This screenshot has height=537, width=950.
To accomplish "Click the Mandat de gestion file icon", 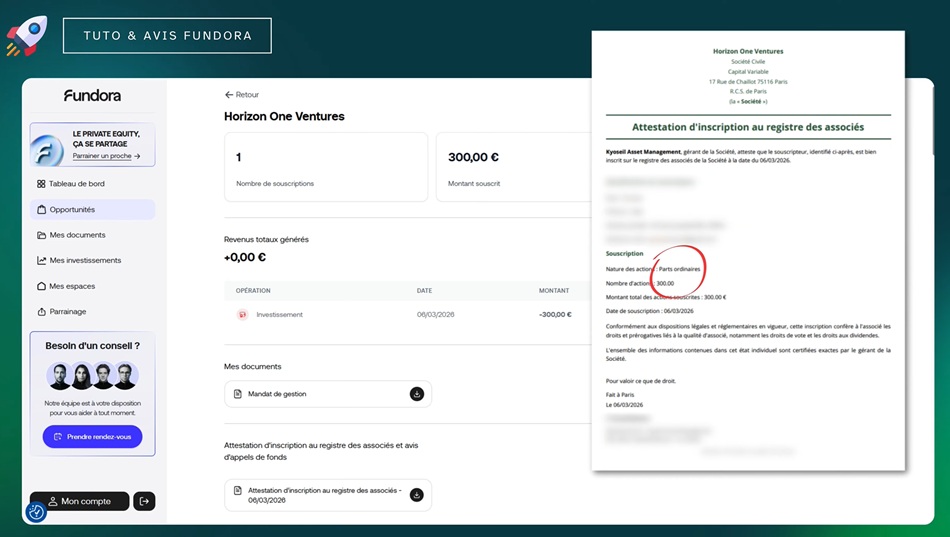I will (x=238, y=394).
